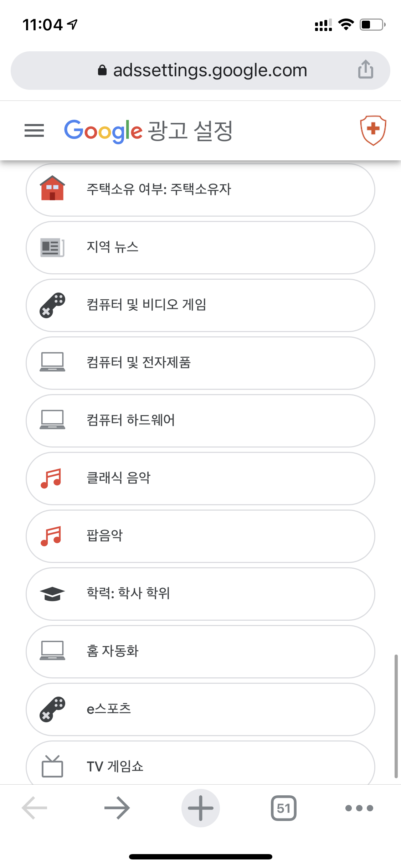This screenshot has height=868, width=401.
Task: Open the e스포츠 interest
Action: coord(200,709)
